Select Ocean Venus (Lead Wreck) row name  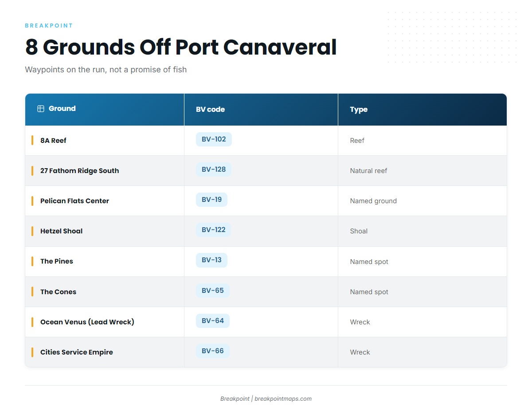pyautogui.click(x=87, y=322)
